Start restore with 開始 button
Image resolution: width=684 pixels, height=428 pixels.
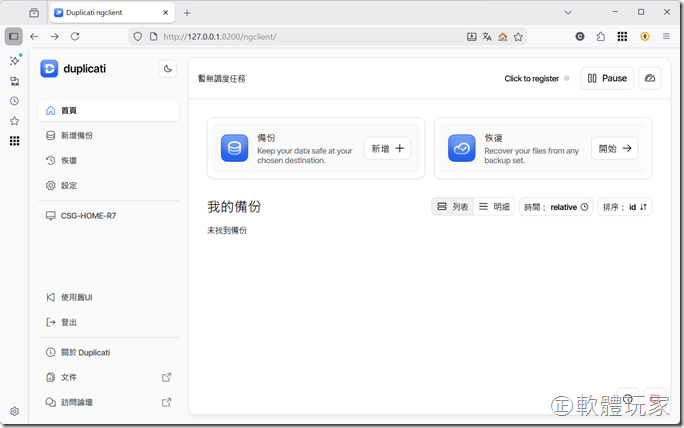tap(615, 148)
